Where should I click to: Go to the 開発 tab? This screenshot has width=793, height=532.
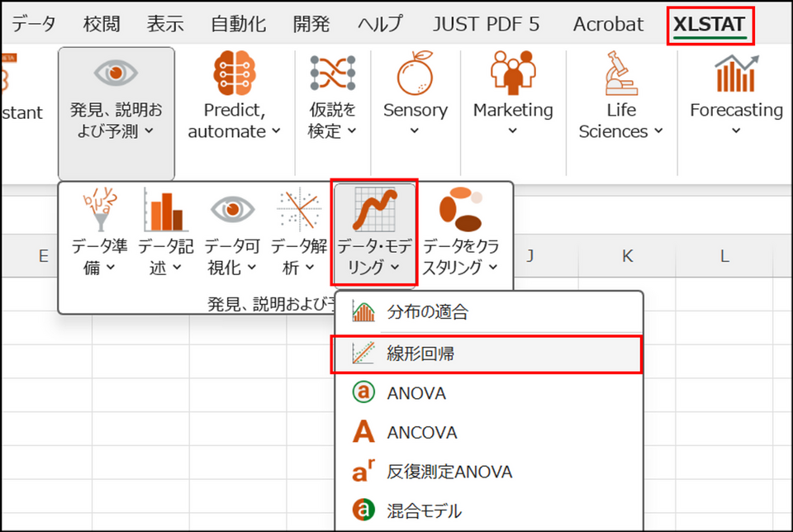tap(311, 24)
